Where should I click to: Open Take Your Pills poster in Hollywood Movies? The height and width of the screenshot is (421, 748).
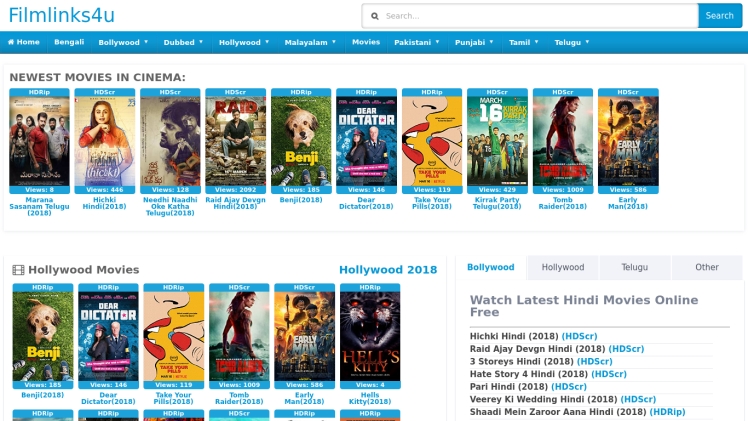point(174,336)
